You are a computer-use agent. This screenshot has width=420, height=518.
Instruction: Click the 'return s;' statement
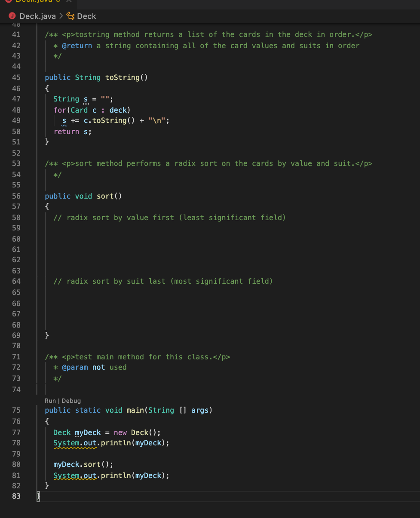(x=73, y=132)
